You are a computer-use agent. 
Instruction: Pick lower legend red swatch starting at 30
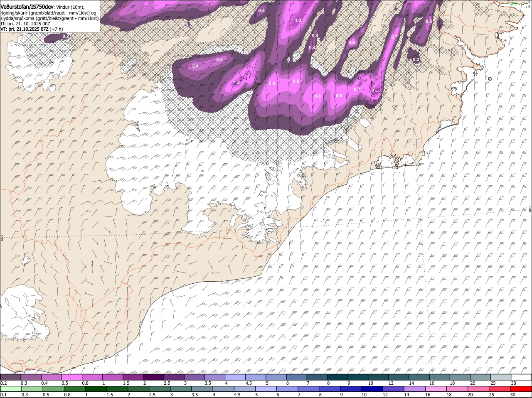coord(521,389)
